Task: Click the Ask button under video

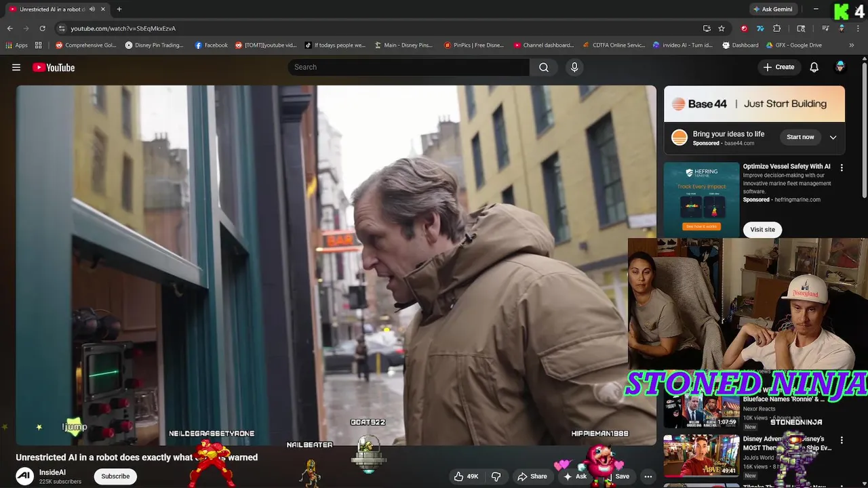Action: pos(575,476)
